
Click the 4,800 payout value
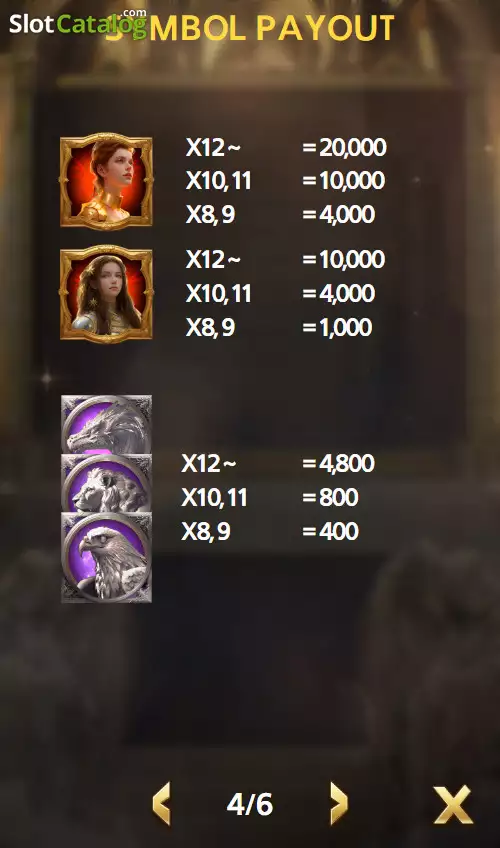(346, 463)
